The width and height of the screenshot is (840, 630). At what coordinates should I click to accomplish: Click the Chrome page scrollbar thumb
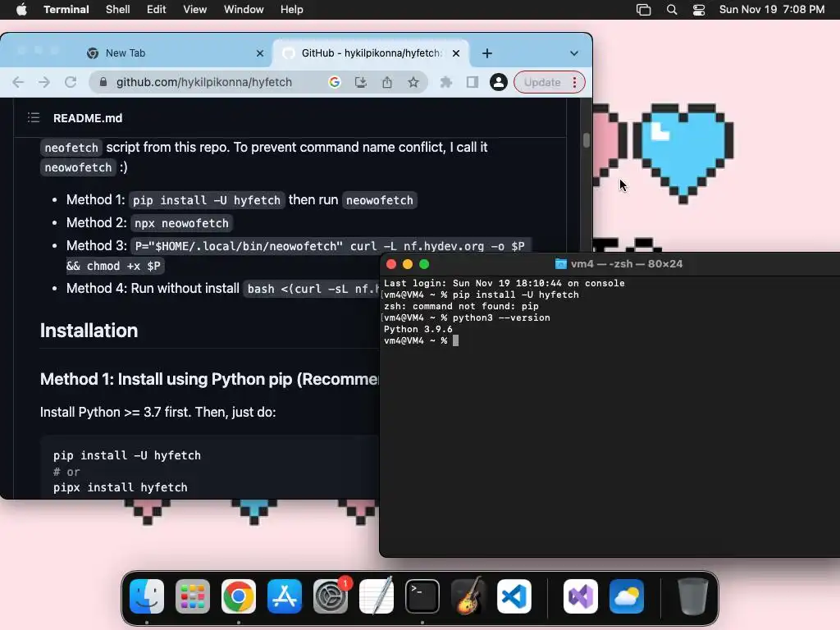[x=586, y=140]
